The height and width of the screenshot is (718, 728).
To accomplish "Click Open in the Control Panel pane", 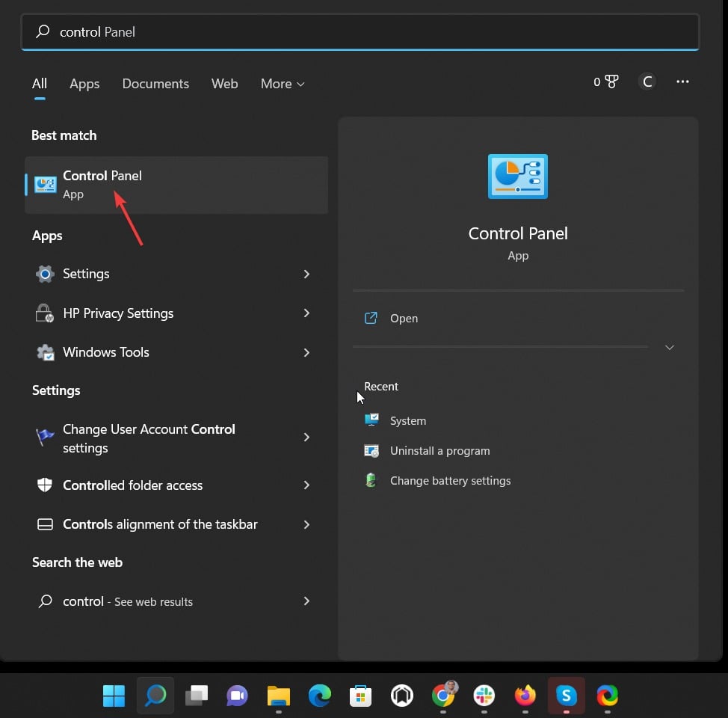I will (404, 319).
